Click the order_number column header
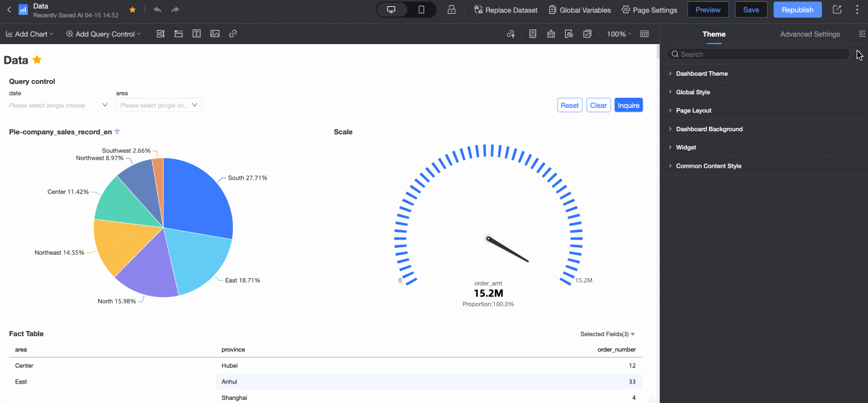This screenshot has height=403, width=868. point(617,349)
